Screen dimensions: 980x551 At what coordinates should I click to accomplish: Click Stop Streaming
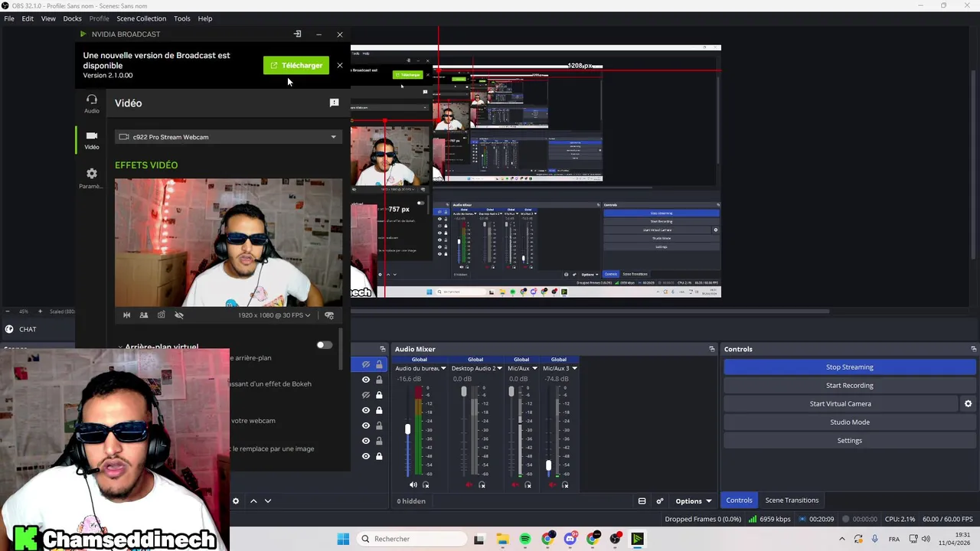coord(849,367)
